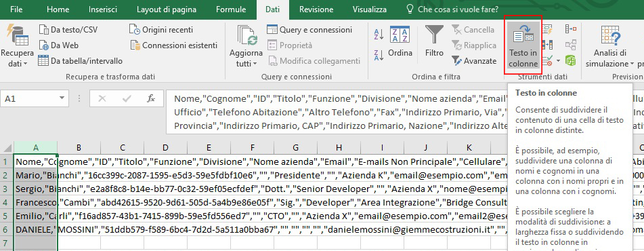Switch to the Inserisci tab
This screenshot has height=251, width=644.
103,9
